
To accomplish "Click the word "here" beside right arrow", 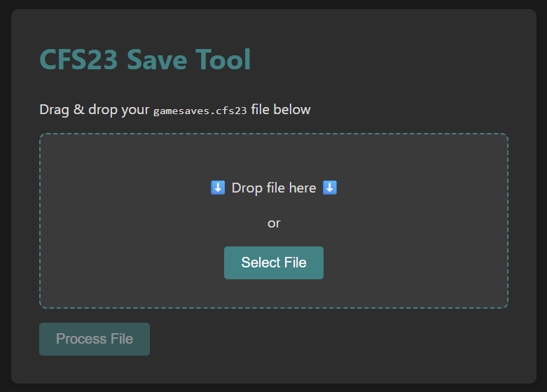I will 303,188.
